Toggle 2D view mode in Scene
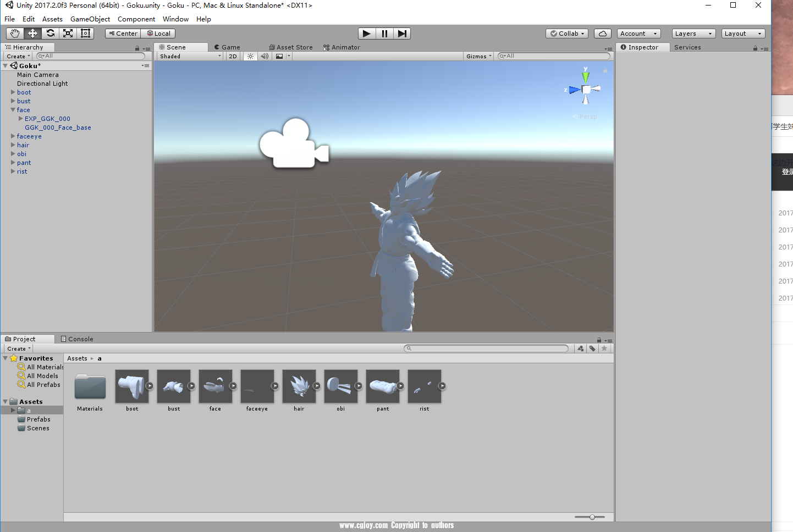Screen dimensions: 793x532 coord(233,56)
